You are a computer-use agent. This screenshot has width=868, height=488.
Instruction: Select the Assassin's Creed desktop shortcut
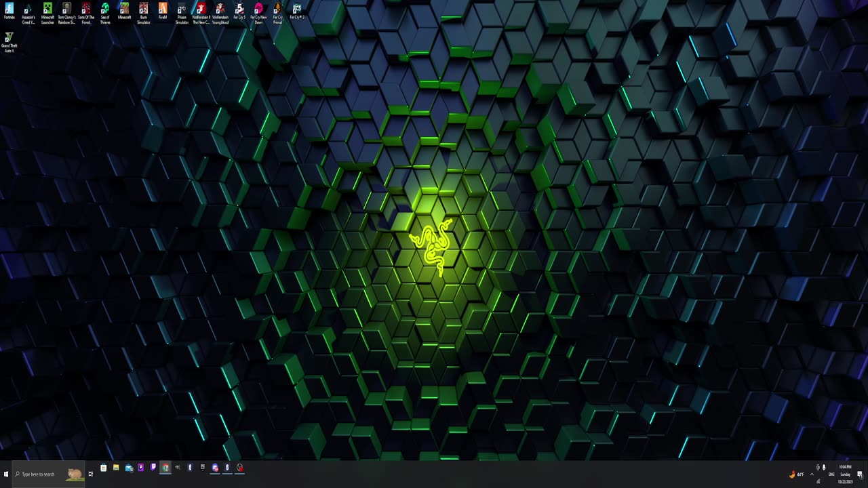pos(28,14)
